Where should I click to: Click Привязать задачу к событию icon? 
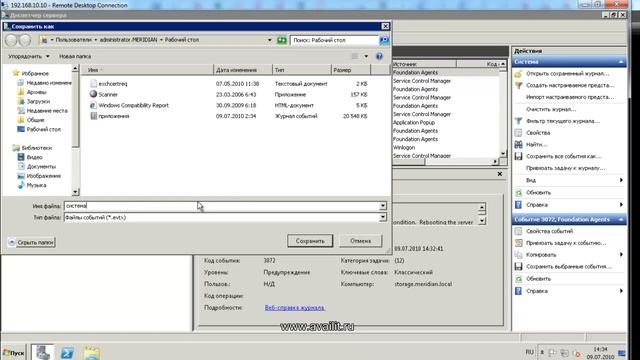click(x=518, y=243)
